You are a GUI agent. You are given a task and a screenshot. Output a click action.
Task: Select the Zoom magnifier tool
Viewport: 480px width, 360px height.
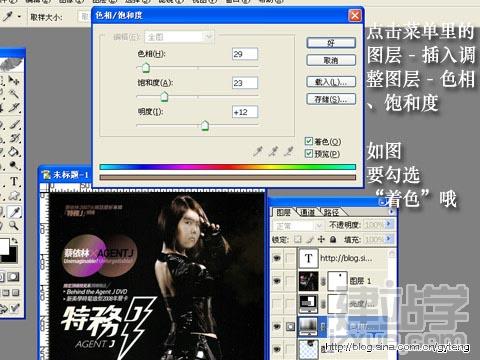(14, 226)
